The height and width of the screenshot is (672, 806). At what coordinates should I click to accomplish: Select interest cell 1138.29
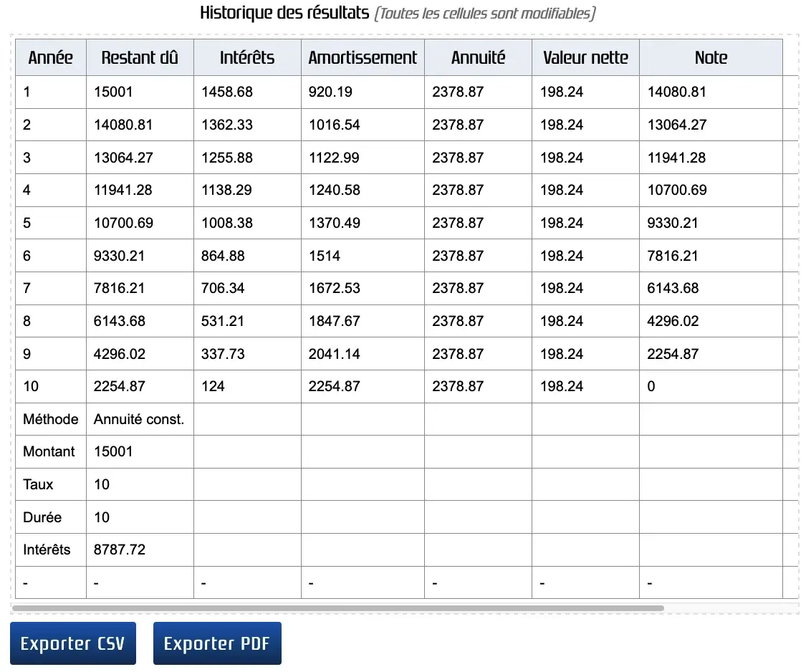click(247, 191)
